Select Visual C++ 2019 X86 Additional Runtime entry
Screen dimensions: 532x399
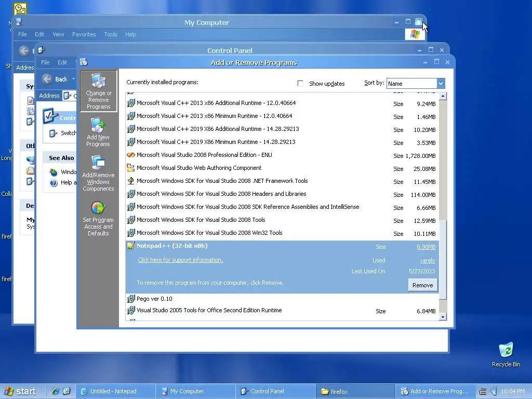282,129
